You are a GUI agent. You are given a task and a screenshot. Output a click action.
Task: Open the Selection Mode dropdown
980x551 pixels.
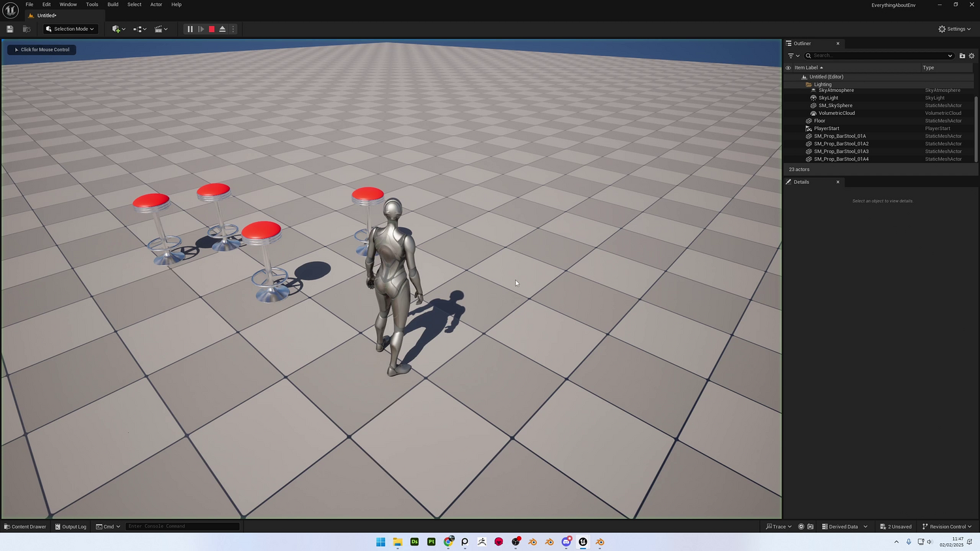point(71,29)
